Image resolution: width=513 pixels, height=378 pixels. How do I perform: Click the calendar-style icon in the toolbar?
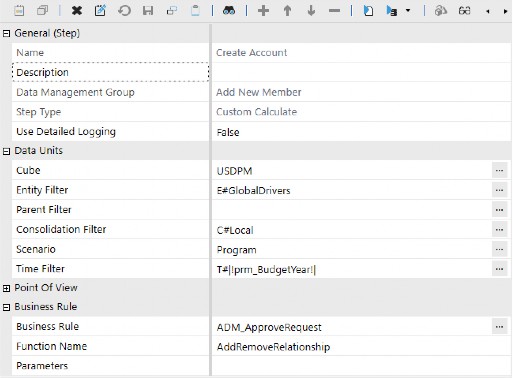[19, 11]
